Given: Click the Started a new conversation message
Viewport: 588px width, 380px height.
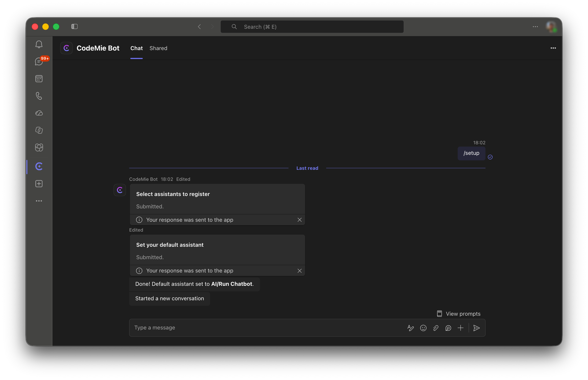Looking at the screenshot, I should click(x=169, y=299).
